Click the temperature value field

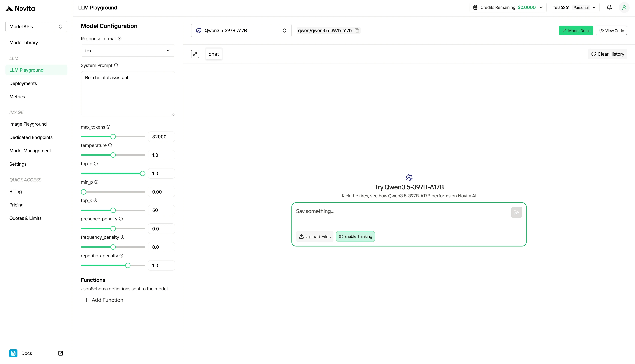(161, 155)
